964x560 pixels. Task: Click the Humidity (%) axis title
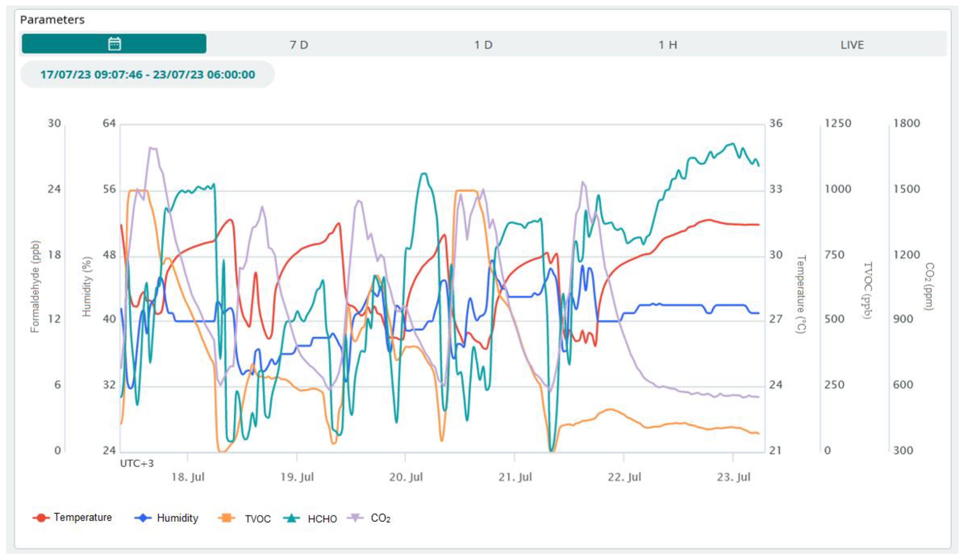[87, 287]
